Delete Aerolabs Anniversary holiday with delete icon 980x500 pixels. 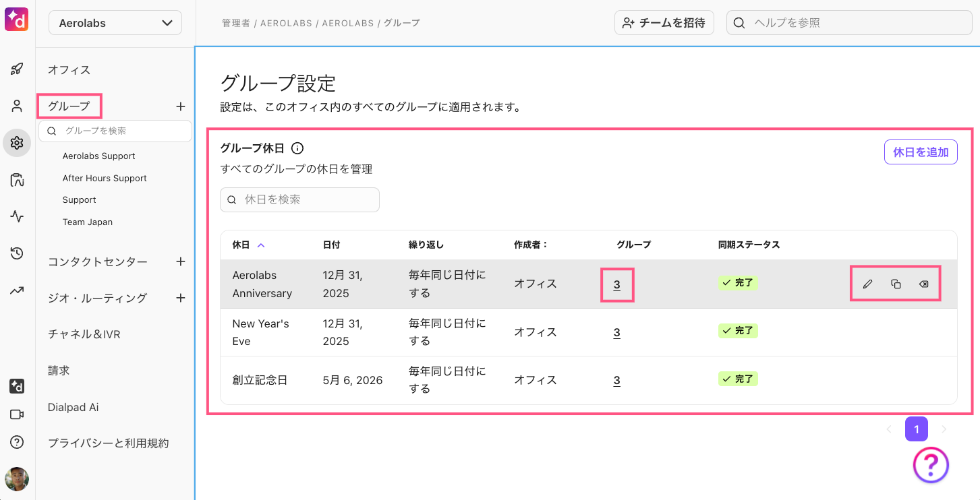(x=923, y=284)
